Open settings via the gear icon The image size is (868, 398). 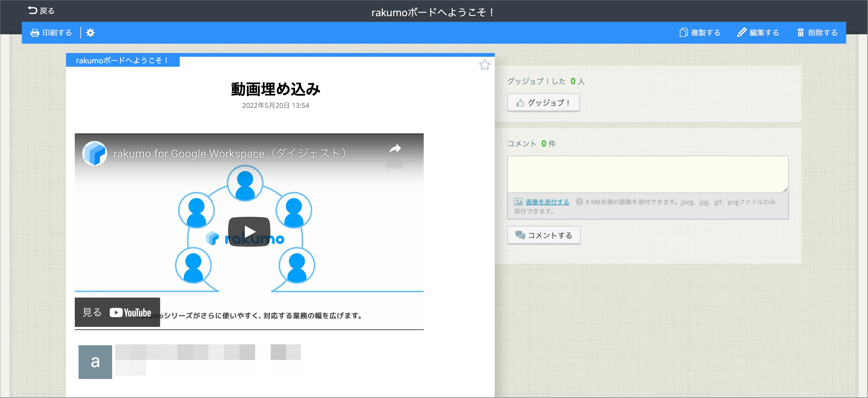tap(90, 33)
